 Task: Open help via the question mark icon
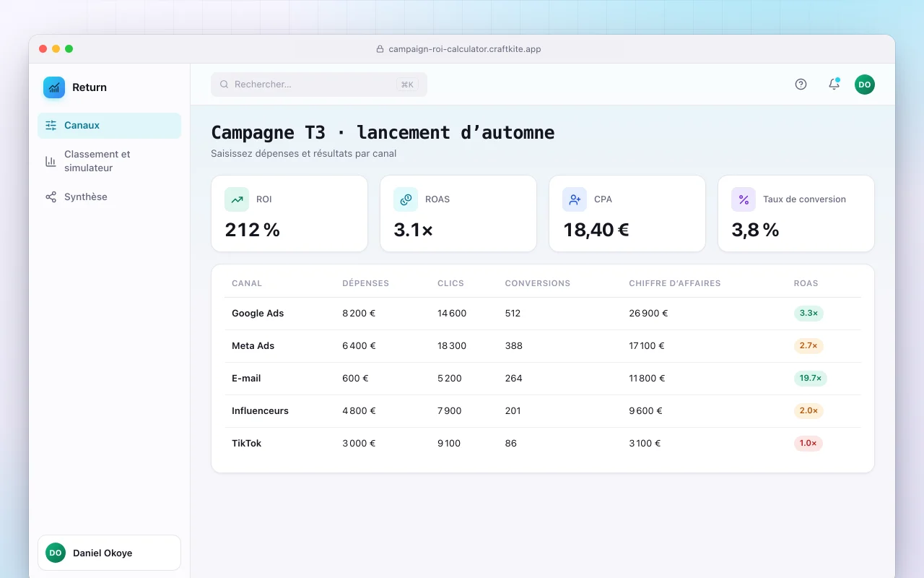tap(801, 85)
